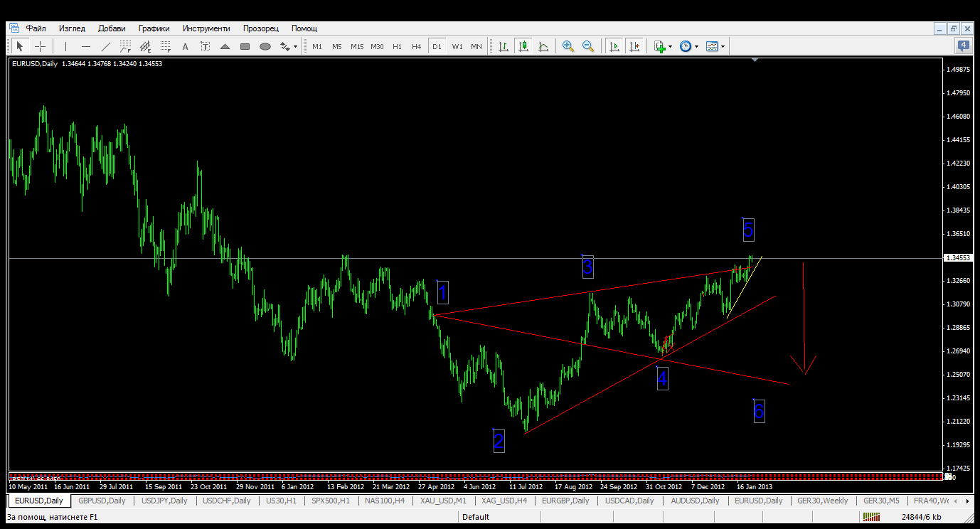The image size is (980, 529).
Task: Switch timeframe to W1
Action: tap(457, 46)
